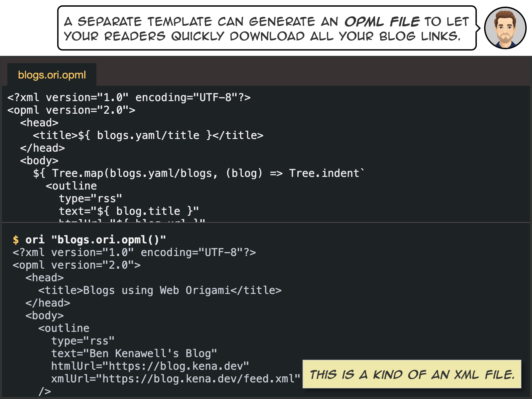Click the cartoon avatar portrait

(505, 28)
